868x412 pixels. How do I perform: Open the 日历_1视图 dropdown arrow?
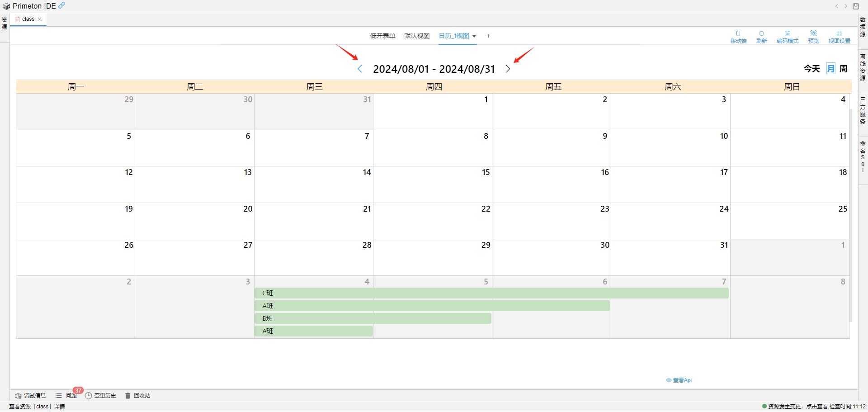click(x=474, y=36)
